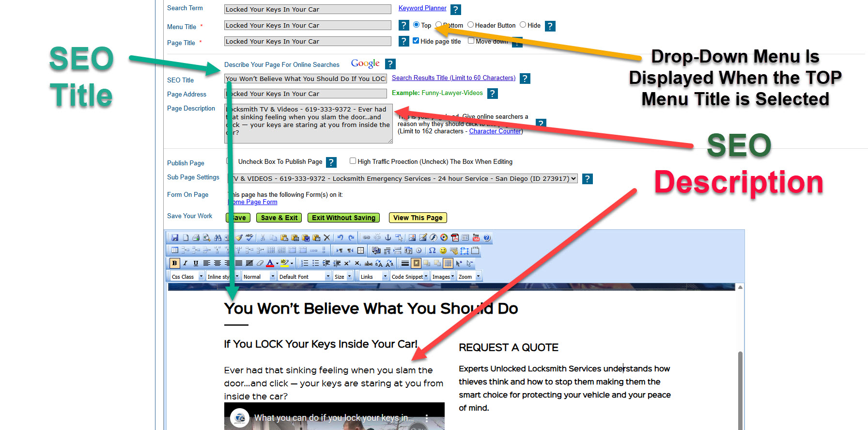
Task: Click the Insert PDF icon
Action: pyautogui.click(x=455, y=238)
